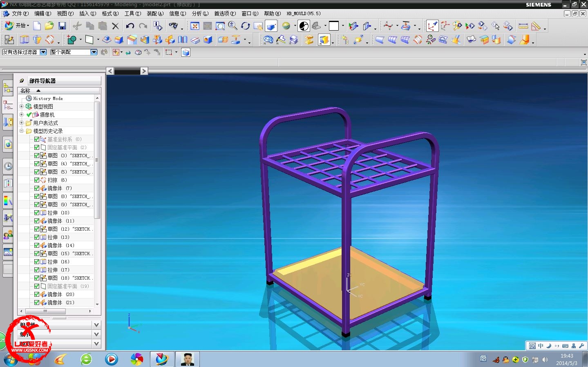
Task: Toggle checkbox of 拉伸 (13) feature
Action: point(37,237)
